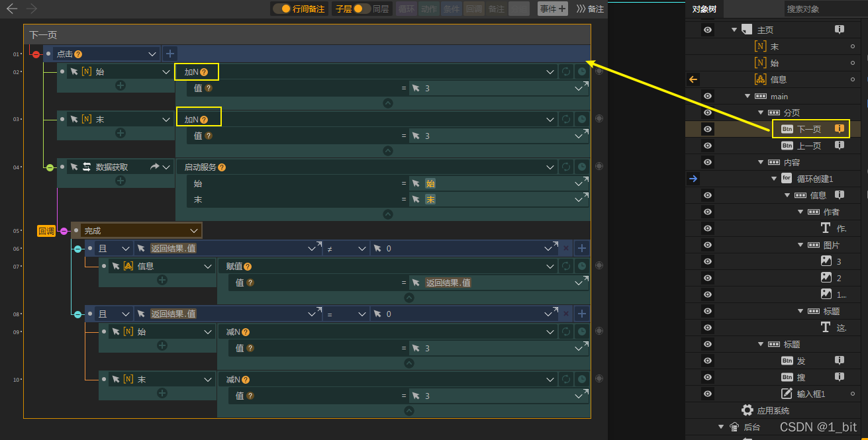Click the clock icon on row 03
The image size is (868, 440).
582,120
